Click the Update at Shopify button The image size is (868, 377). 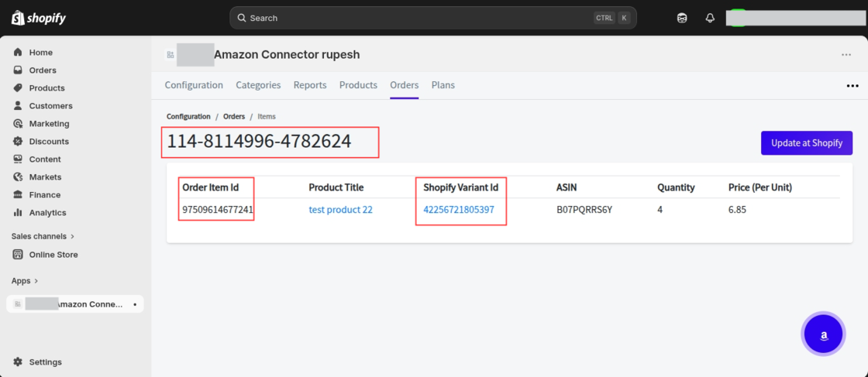click(806, 143)
